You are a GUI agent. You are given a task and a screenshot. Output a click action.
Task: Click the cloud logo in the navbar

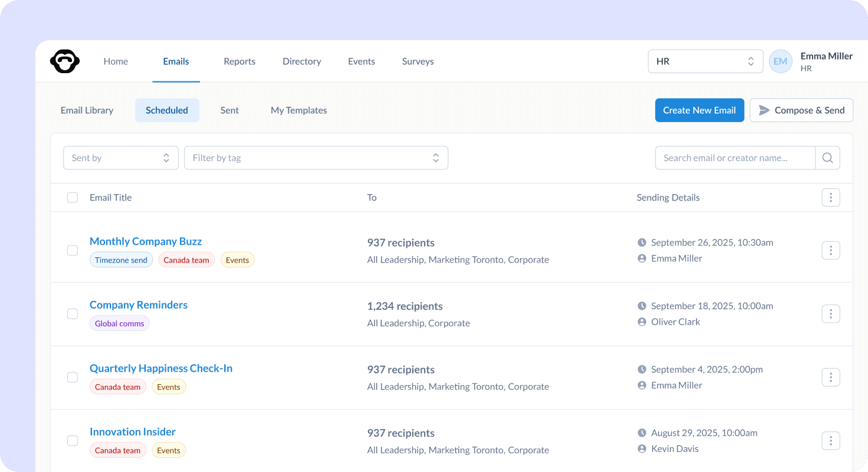65,61
